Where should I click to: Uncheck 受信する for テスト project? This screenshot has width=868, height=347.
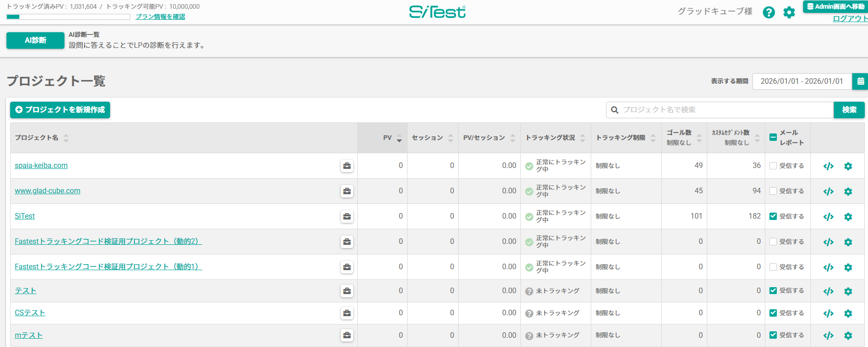[773, 290]
